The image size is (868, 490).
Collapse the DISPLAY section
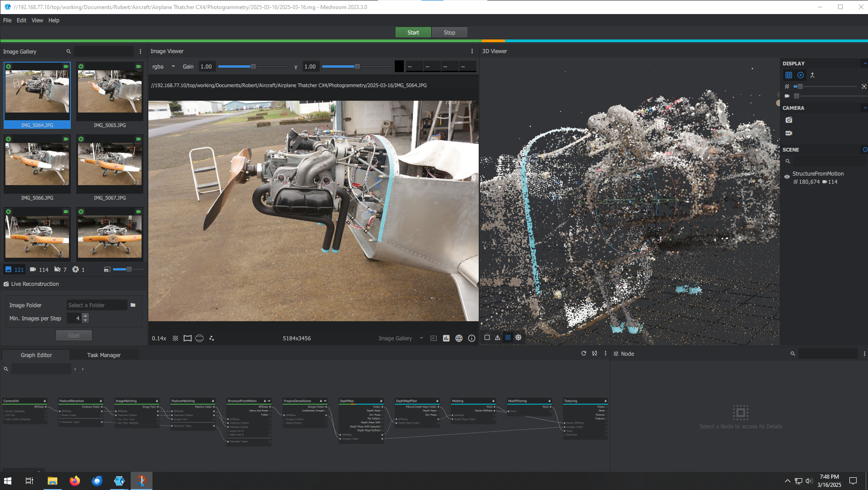[865, 64]
